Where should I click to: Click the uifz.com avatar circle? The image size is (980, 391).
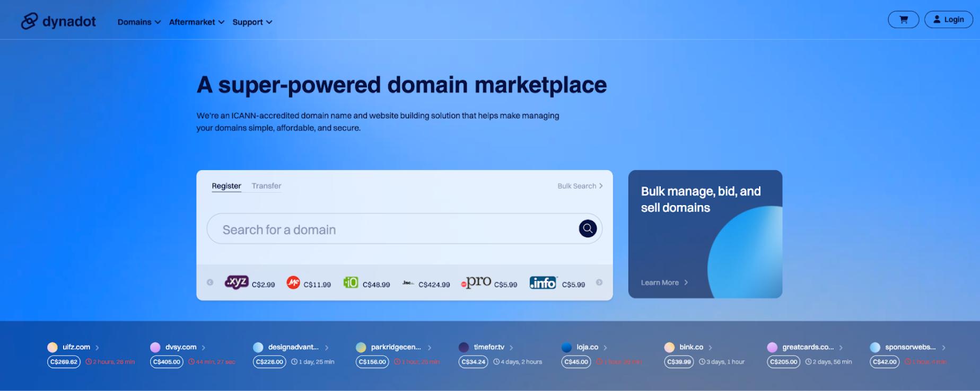(52, 347)
